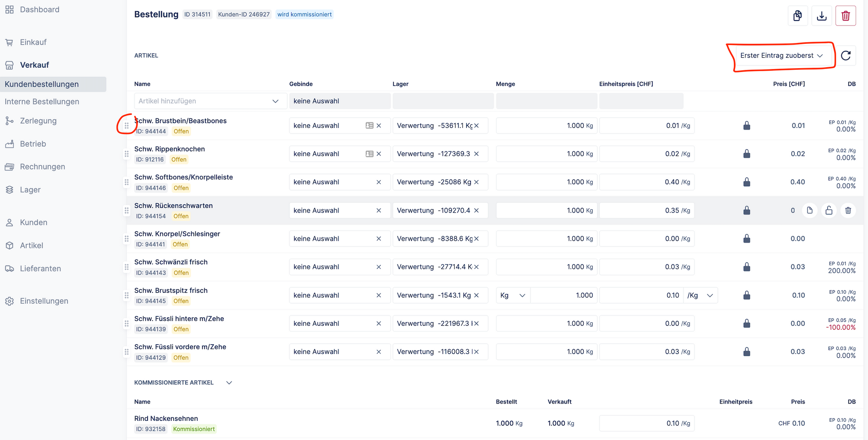The height and width of the screenshot is (440, 868).
Task: Click Einheitspreis field of Rind Nackensehnen
Action: (x=646, y=424)
